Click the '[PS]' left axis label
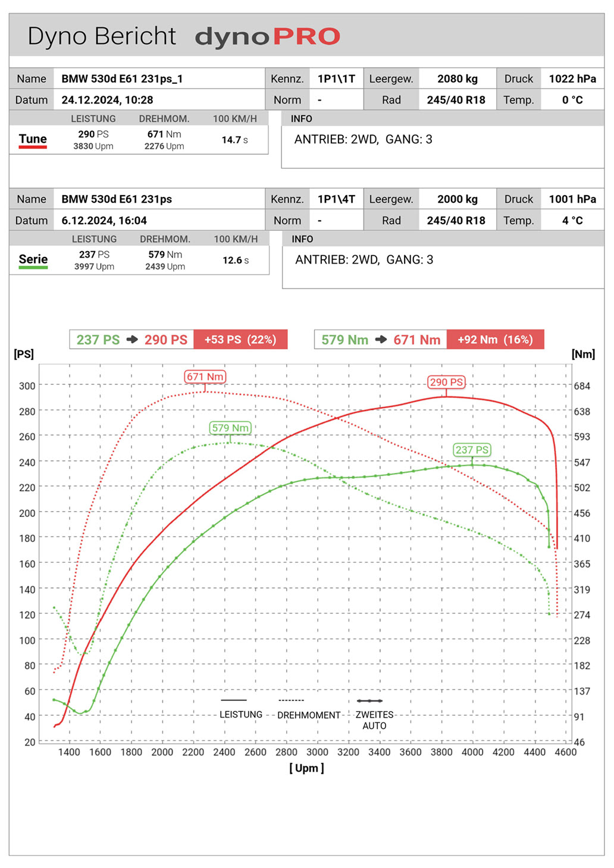This screenshot has height=868, width=614. point(24,355)
